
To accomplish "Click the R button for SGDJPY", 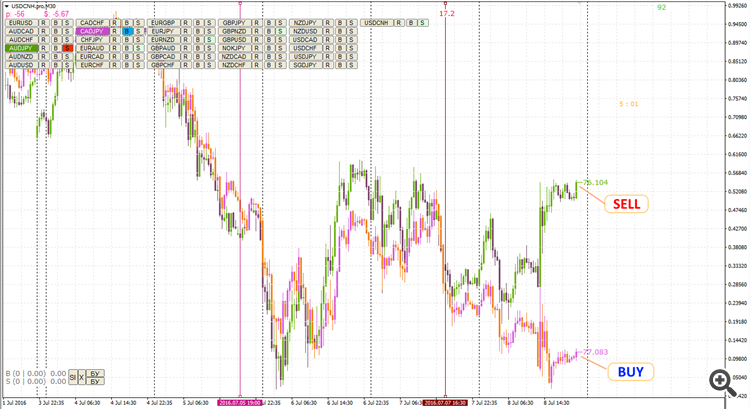I will pos(329,65).
